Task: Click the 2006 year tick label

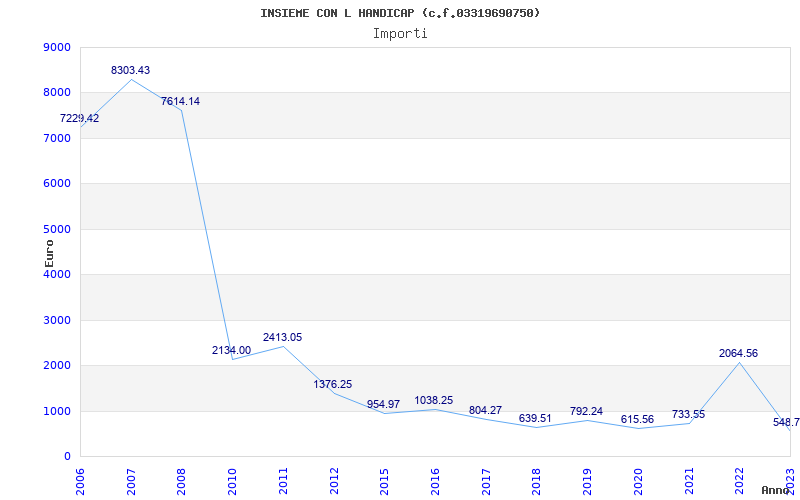Action: pyautogui.click(x=80, y=482)
